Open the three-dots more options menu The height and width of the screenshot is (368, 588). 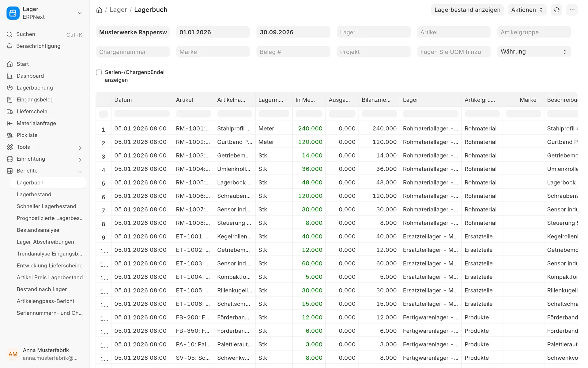tap(572, 10)
